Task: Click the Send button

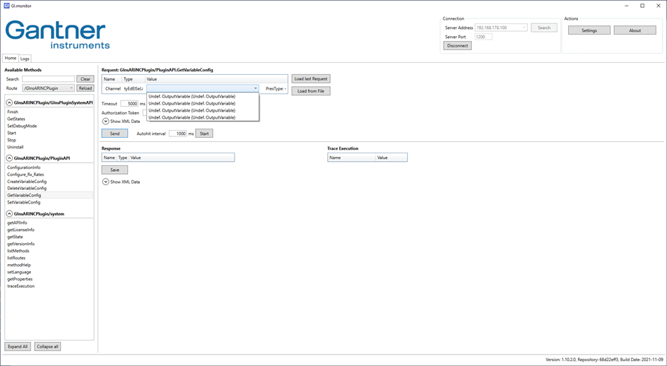Action: [x=114, y=134]
